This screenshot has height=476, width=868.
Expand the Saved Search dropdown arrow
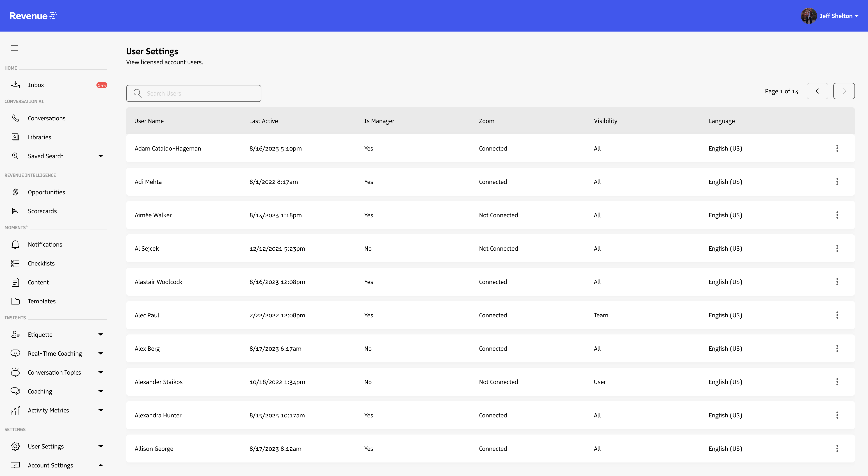101,156
